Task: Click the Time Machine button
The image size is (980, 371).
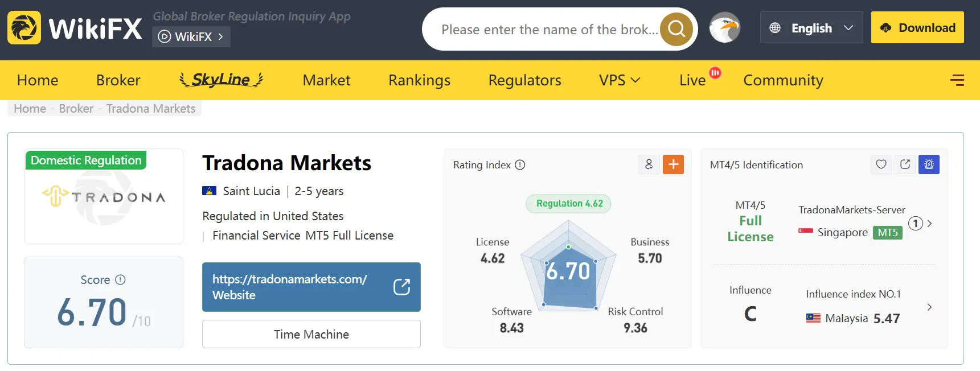Action: (311, 334)
